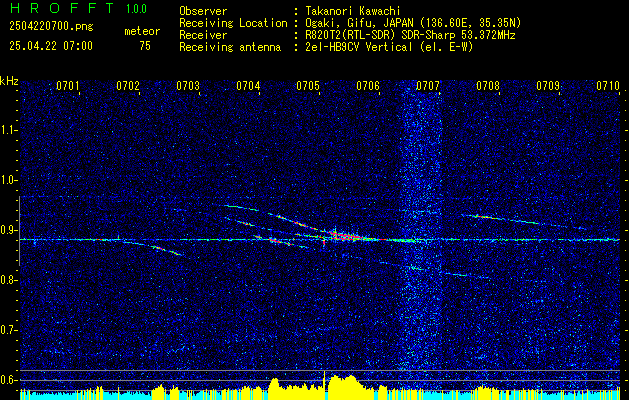The height and width of the screenshot is (400, 629).
Task: Click the HROFFT program title
Action: pyautogui.click(x=62, y=8)
